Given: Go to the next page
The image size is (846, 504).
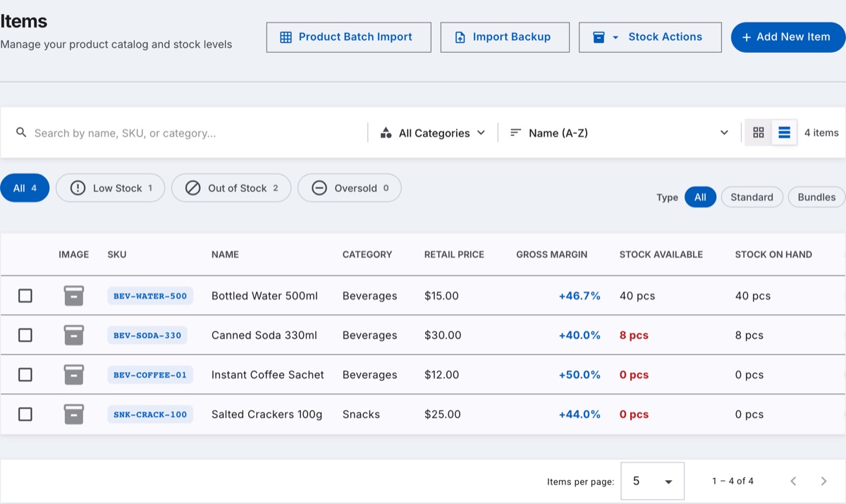Looking at the screenshot, I should [x=823, y=481].
